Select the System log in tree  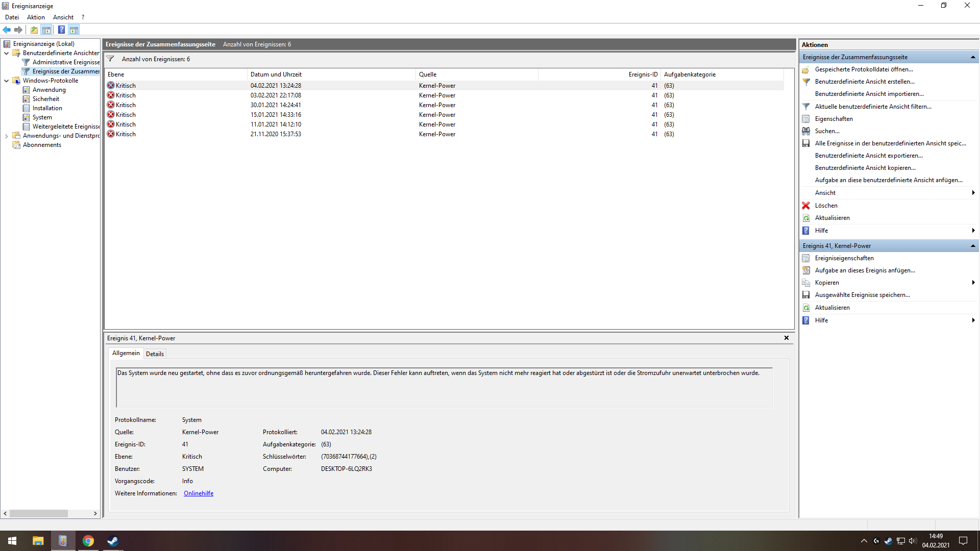42,117
